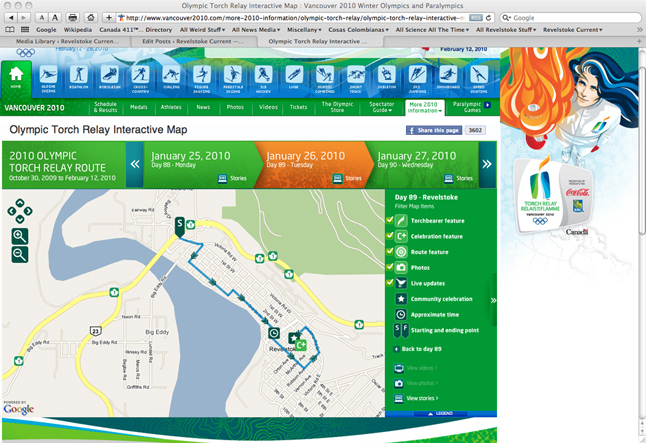Go to next relay days arrow
The height and width of the screenshot is (443, 646).
point(487,164)
